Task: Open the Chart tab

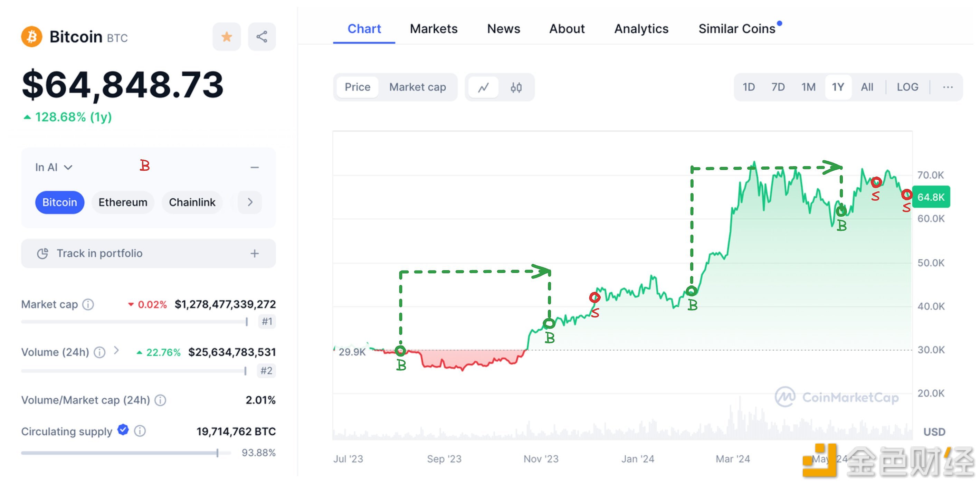Action: 364,29
